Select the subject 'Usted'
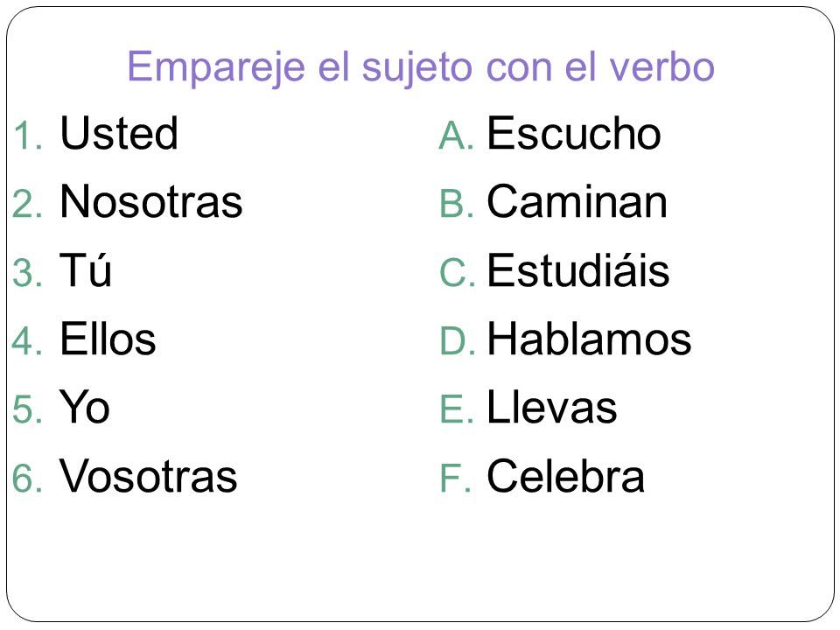 tap(119, 133)
